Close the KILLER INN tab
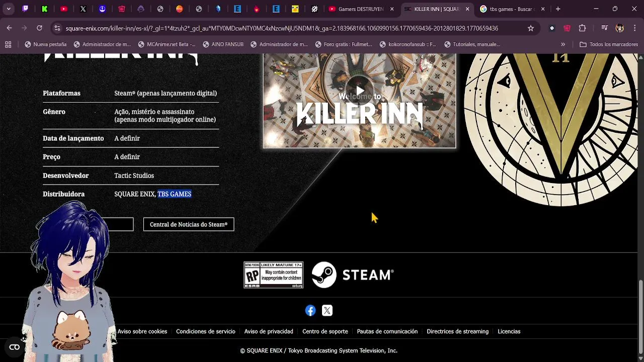The width and height of the screenshot is (644, 362). coord(467,9)
